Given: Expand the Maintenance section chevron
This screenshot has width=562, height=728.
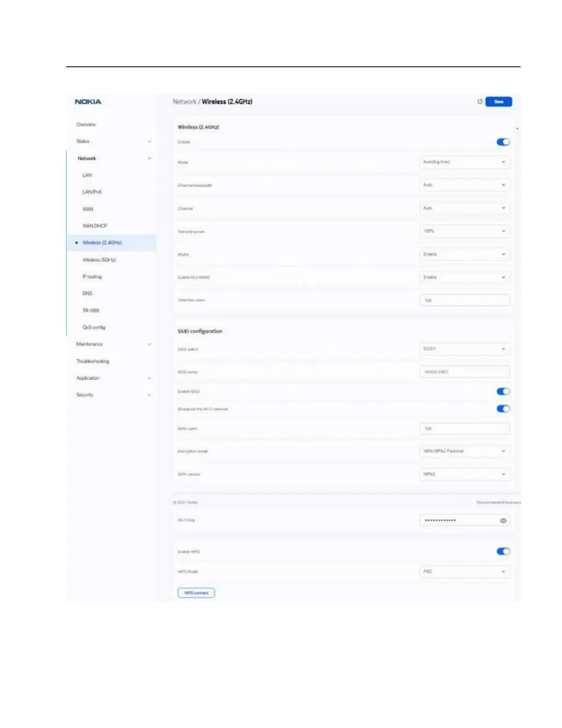Looking at the screenshot, I should 149,344.
